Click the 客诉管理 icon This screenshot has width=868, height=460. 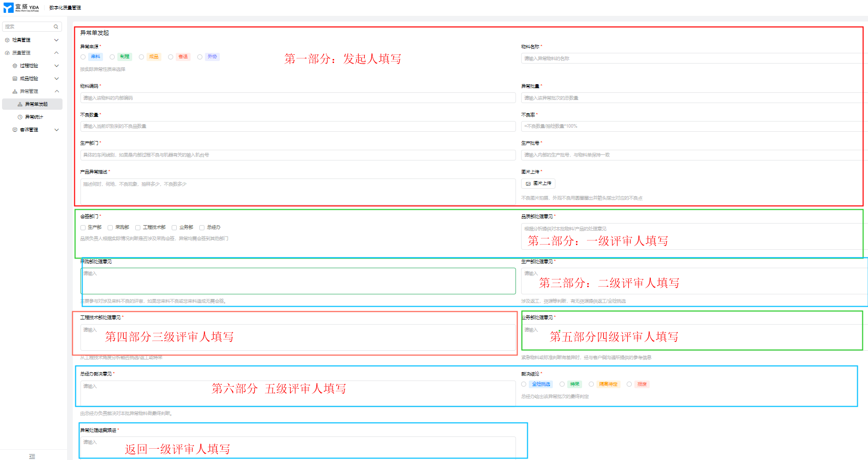pos(15,130)
